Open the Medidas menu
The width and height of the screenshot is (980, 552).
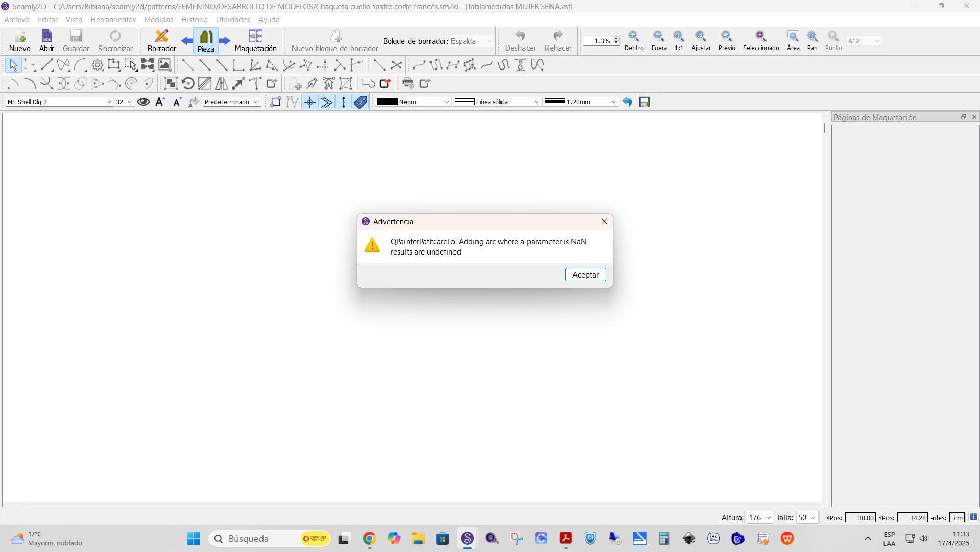(158, 19)
